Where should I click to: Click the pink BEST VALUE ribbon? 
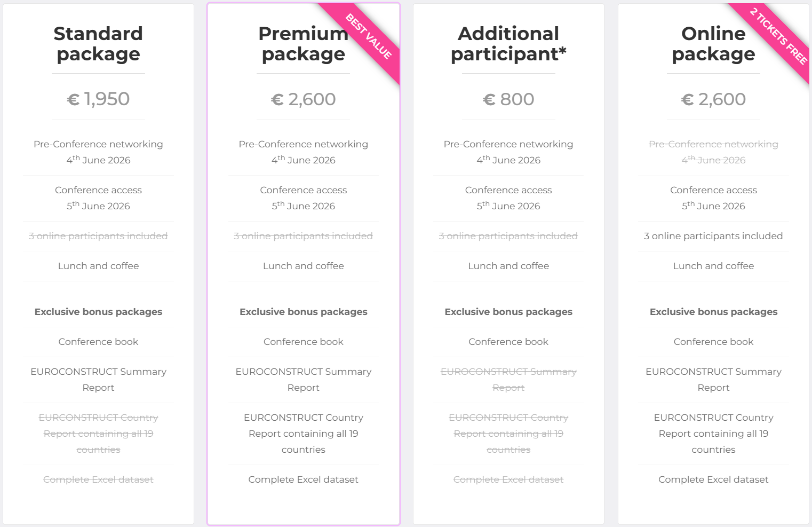pos(370,37)
